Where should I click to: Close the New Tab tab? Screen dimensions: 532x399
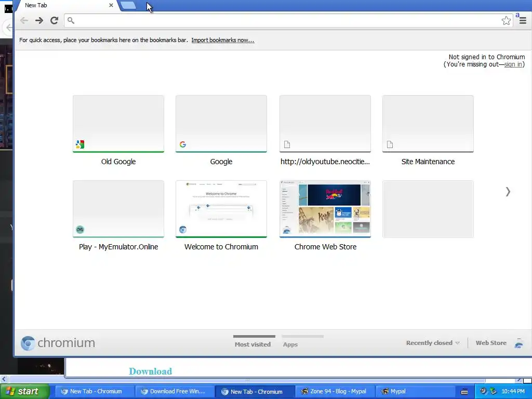pyautogui.click(x=111, y=5)
